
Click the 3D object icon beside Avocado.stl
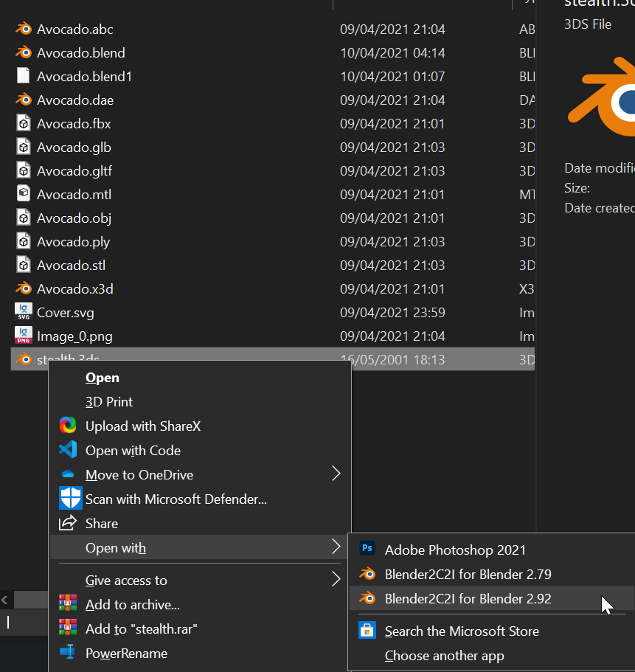tap(24, 265)
